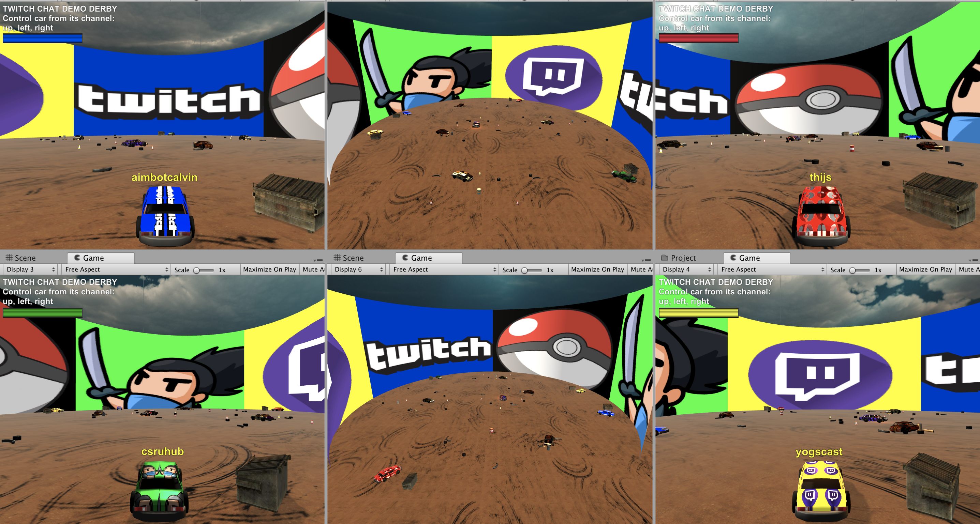980x524 pixels.
Task: Click Scale slider in Display 3 toolbar
Action: (x=204, y=270)
